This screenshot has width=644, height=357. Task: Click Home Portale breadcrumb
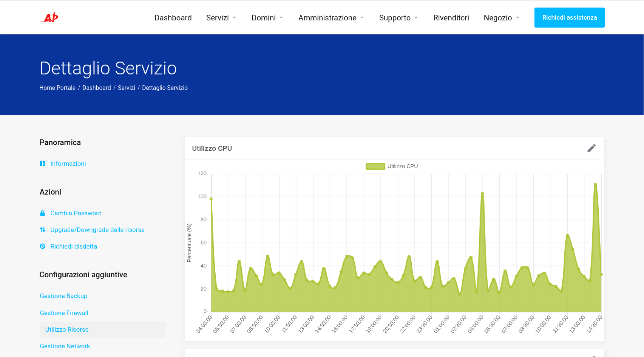tap(57, 88)
